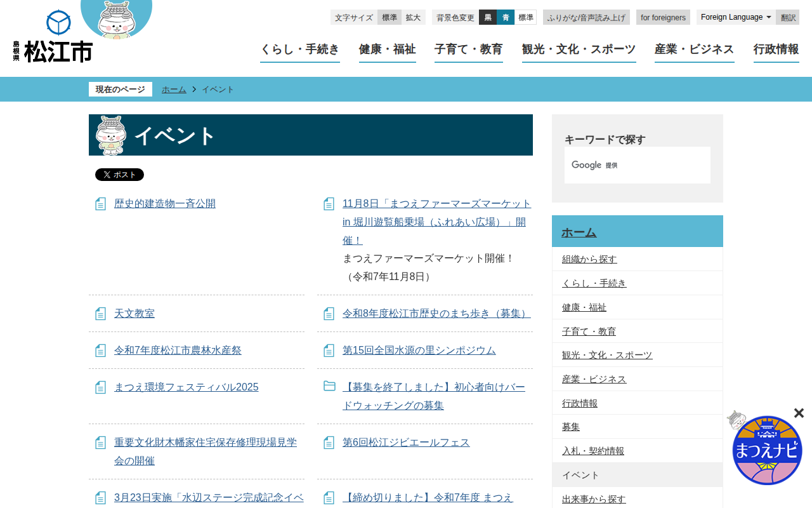Open 初心者向けバードウォッチングの募集 link

click(x=434, y=396)
